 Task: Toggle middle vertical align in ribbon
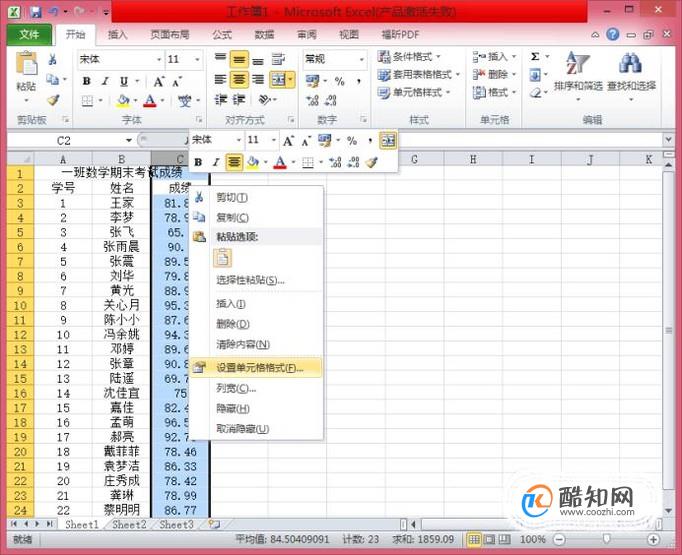[x=239, y=60]
